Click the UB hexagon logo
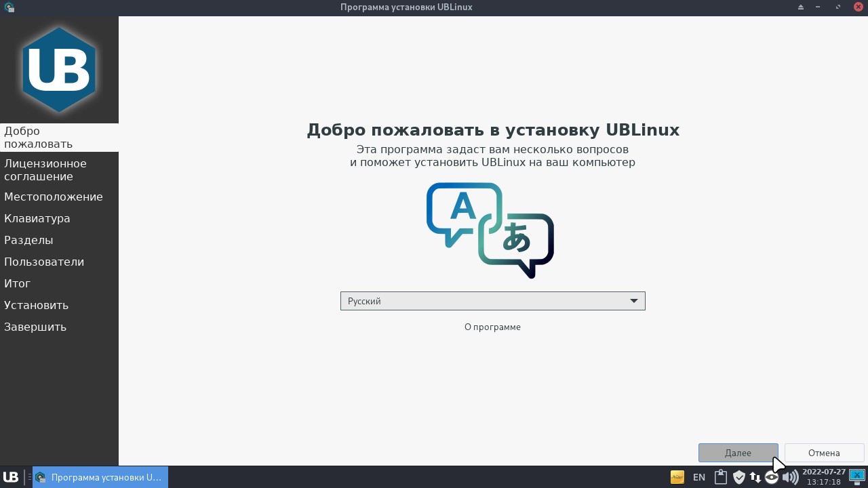The image size is (868, 488). 59,70
